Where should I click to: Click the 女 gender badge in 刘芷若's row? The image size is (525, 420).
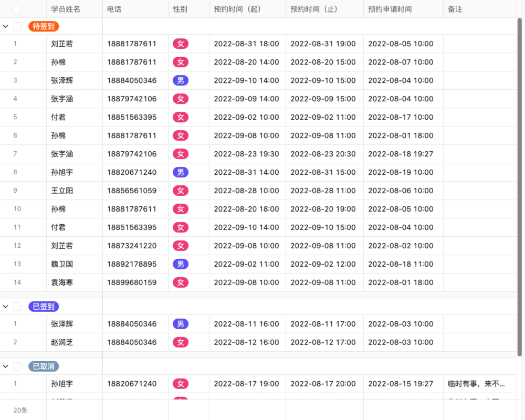tap(181, 44)
